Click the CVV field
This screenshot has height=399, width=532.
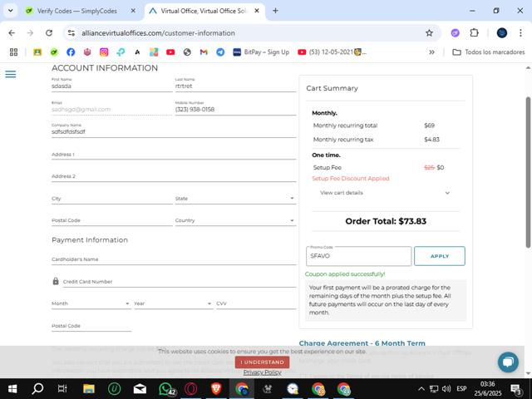click(256, 303)
